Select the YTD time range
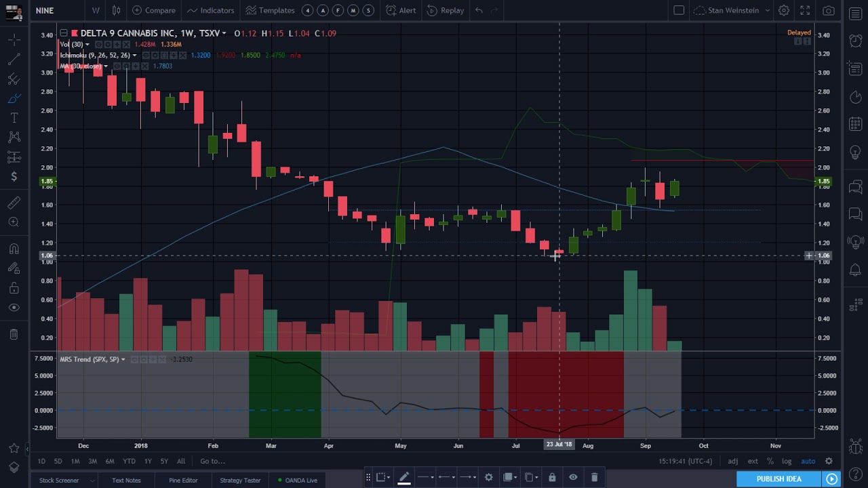The image size is (868, 488). pyautogui.click(x=129, y=462)
